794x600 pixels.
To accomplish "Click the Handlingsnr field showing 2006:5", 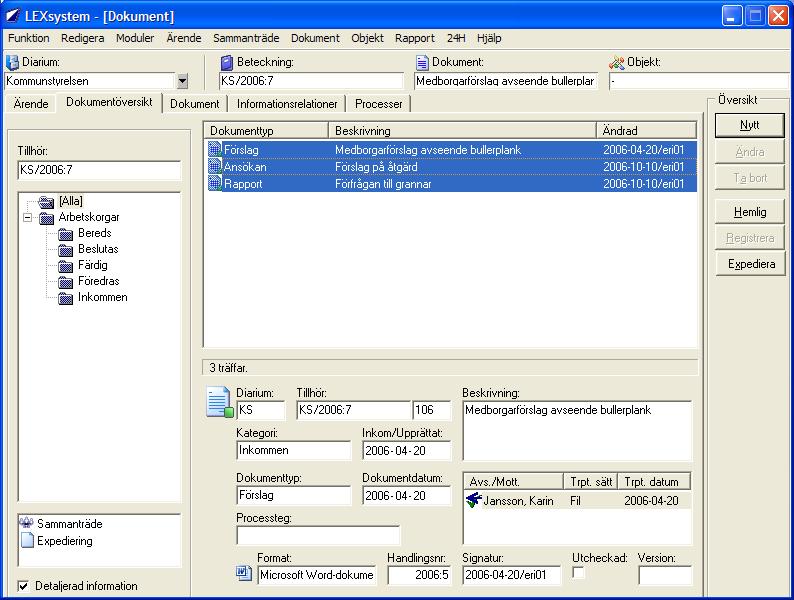I will pyautogui.click(x=419, y=575).
